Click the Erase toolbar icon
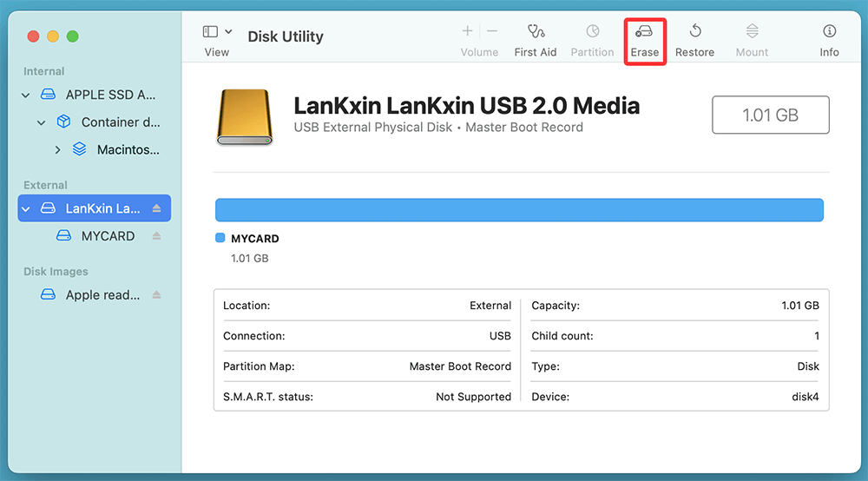The image size is (868, 481). coord(644,33)
